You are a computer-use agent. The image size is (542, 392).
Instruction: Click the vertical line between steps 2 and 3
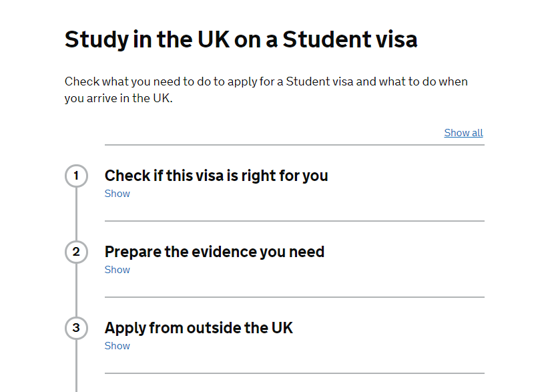coord(76,290)
